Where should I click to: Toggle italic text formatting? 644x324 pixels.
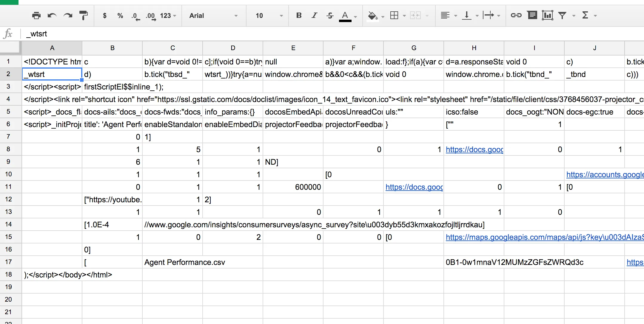coord(314,16)
